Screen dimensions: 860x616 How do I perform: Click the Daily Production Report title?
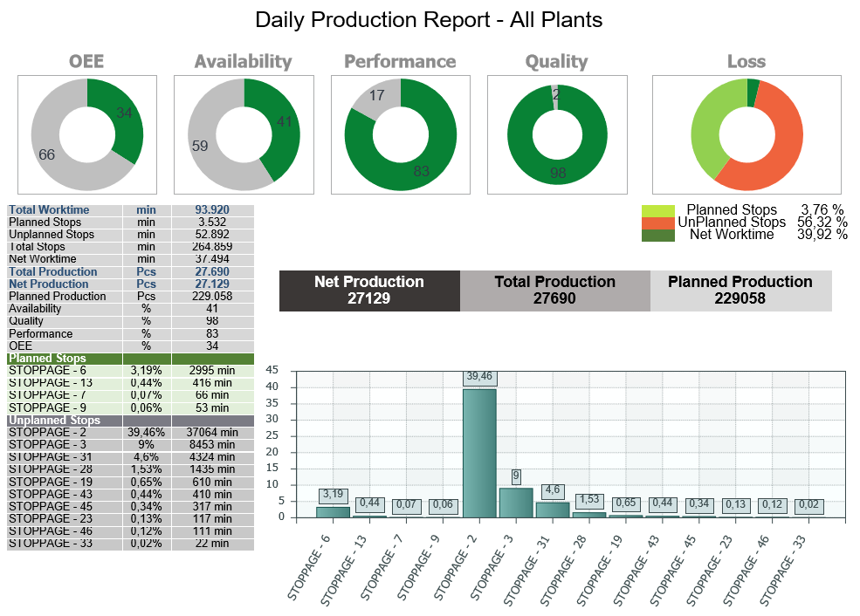tap(429, 19)
